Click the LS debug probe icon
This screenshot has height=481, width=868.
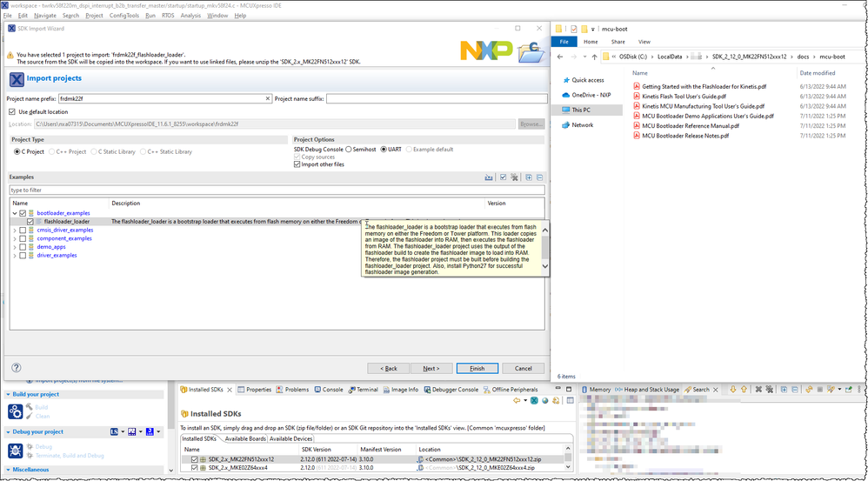point(114,431)
